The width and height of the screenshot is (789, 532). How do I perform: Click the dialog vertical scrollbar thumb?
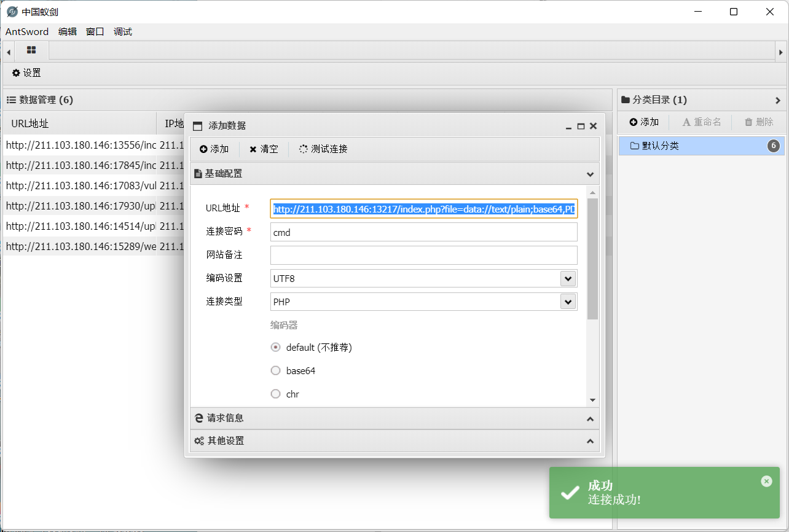coord(592,259)
